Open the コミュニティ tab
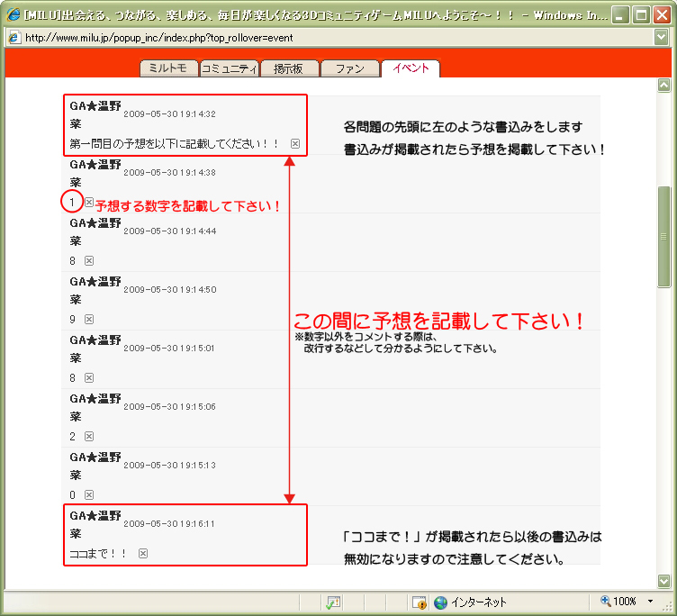This screenshot has height=616, width=677. click(x=230, y=68)
